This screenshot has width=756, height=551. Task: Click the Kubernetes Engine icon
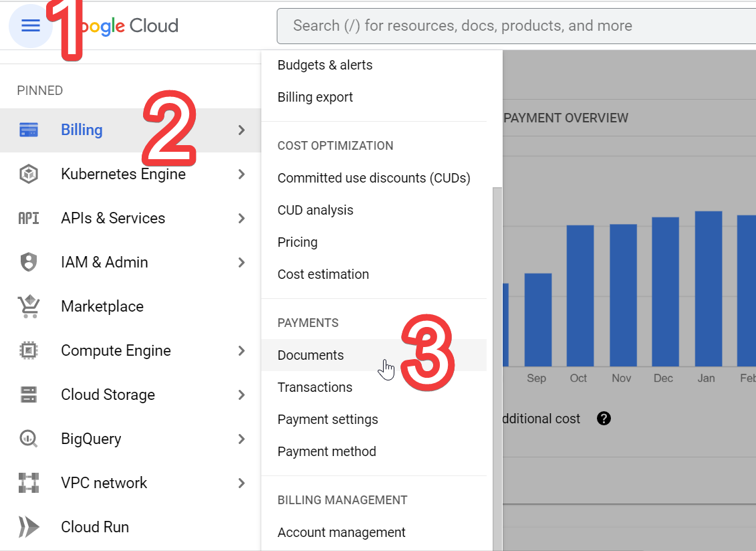(29, 175)
